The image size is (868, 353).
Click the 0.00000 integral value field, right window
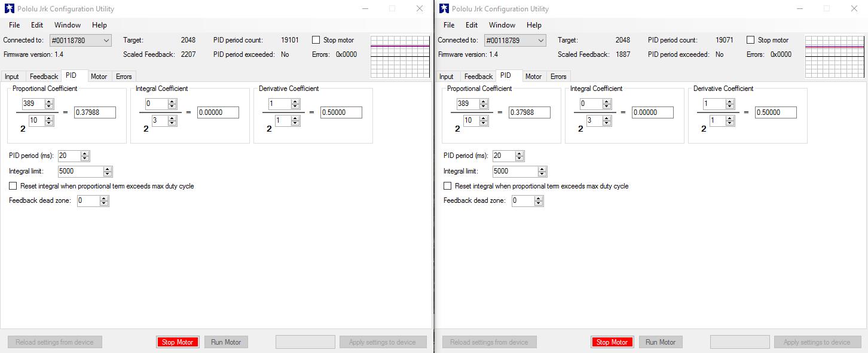[653, 112]
